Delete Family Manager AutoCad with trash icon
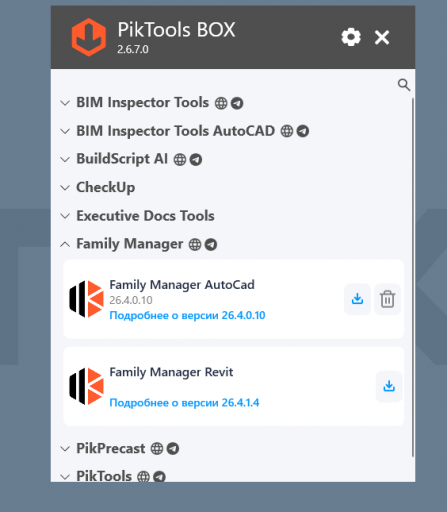 (387, 299)
